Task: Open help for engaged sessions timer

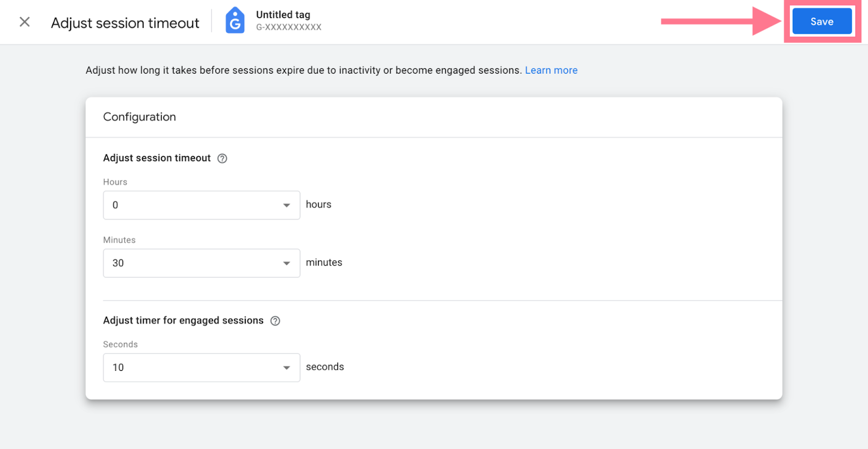Action: pos(275,321)
